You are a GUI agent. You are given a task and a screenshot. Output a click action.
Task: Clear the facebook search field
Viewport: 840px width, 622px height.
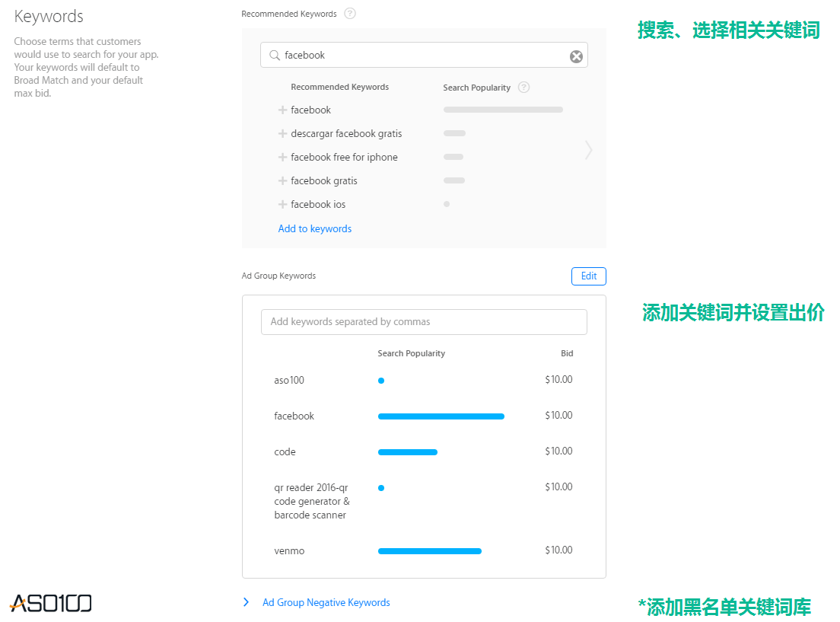point(576,56)
